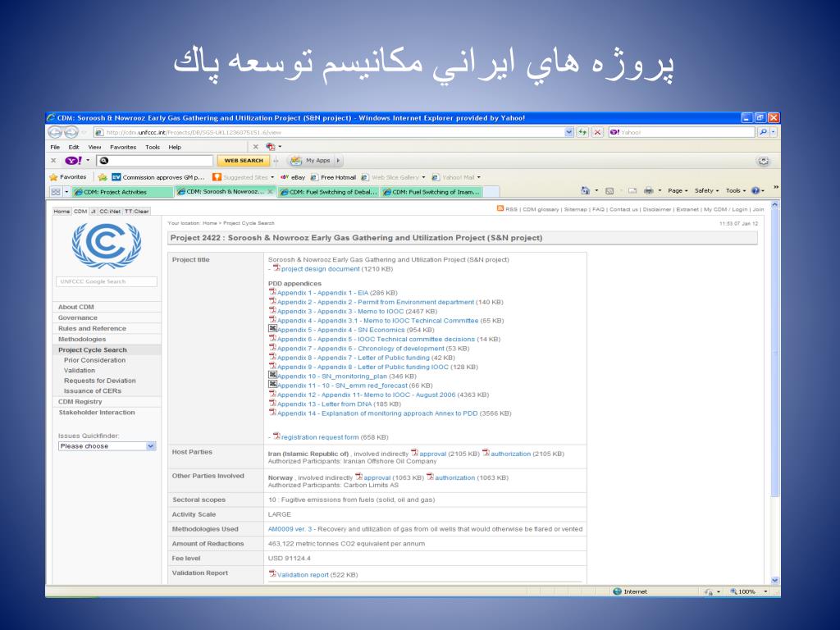Click 'CDM glossary' top link
This screenshot has height=630, width=840.
541,209
